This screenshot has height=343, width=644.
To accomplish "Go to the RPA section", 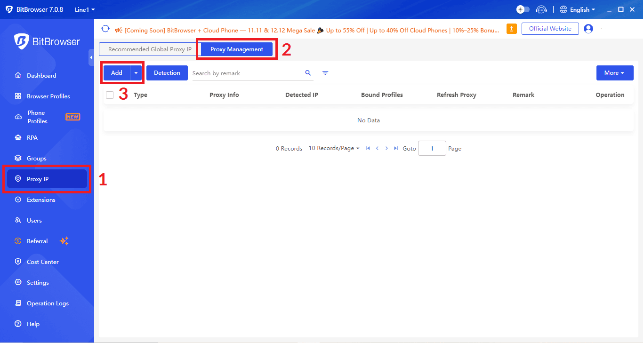I will pos(32,137).
